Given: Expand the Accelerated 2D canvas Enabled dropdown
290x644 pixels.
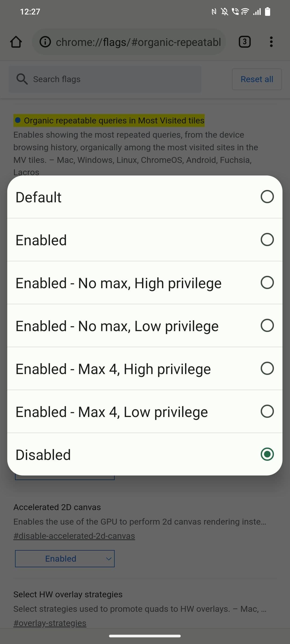Looking at the screenshot, I should 65,559.
